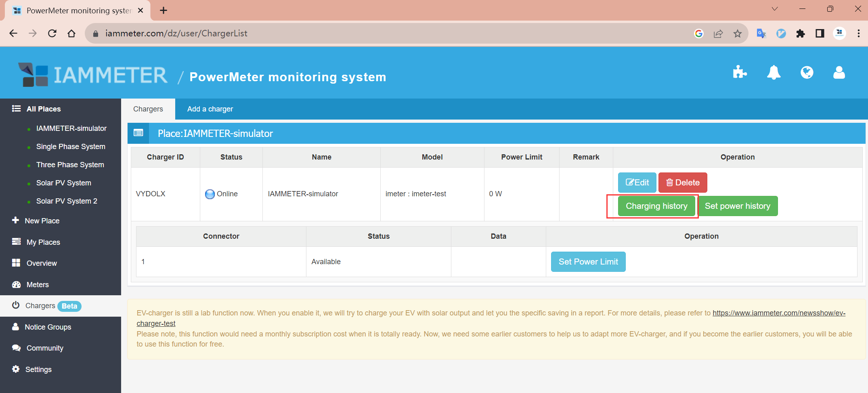Viewport: 868px width, 393px height.
Task: Open the user profile icon in header
Action: coord(839,73)
